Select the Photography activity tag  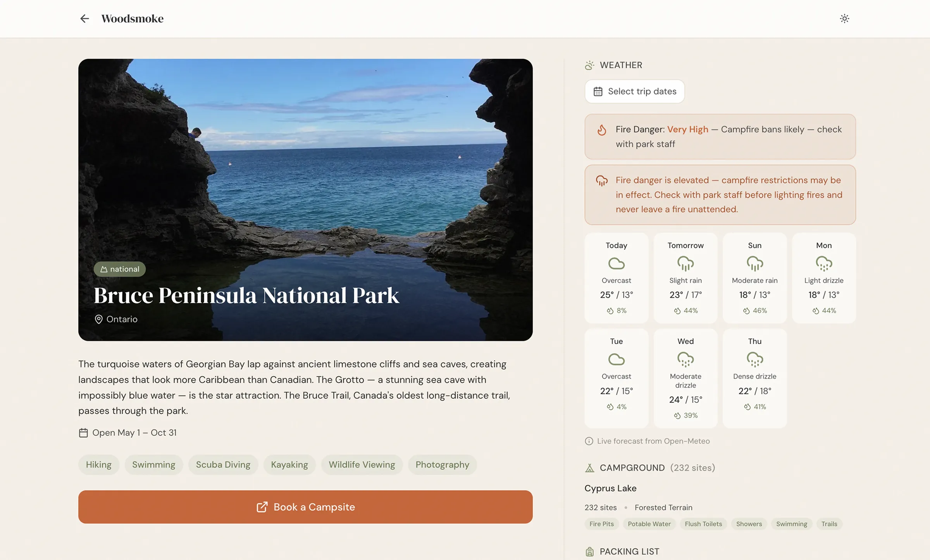(x=442, y=464)
